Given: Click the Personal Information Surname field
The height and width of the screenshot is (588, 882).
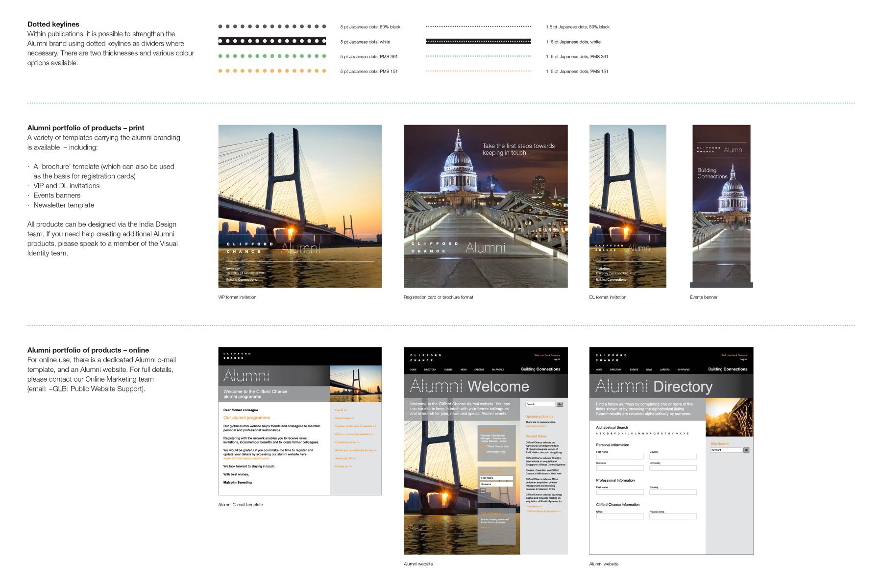Looking at the screenshot, I should coord(619,468).
